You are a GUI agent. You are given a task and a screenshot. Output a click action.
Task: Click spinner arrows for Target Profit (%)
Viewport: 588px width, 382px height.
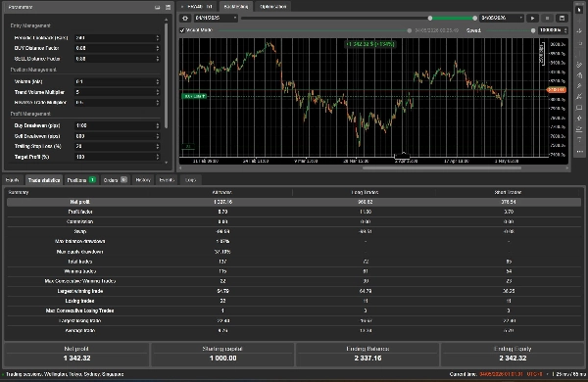point(158,157)
